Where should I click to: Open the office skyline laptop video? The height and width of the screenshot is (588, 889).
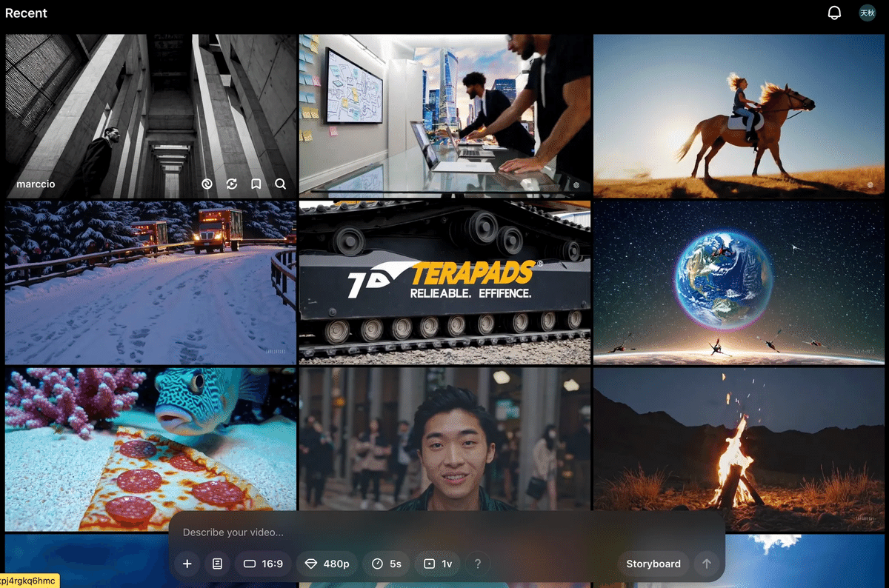coord(444,116)
